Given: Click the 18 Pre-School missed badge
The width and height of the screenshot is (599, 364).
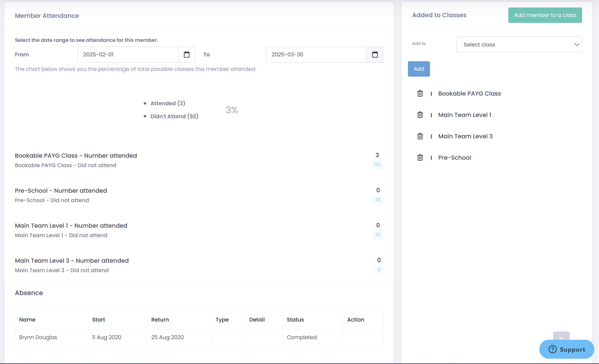Looking at the screenshot, I should [x=378, y=200].
